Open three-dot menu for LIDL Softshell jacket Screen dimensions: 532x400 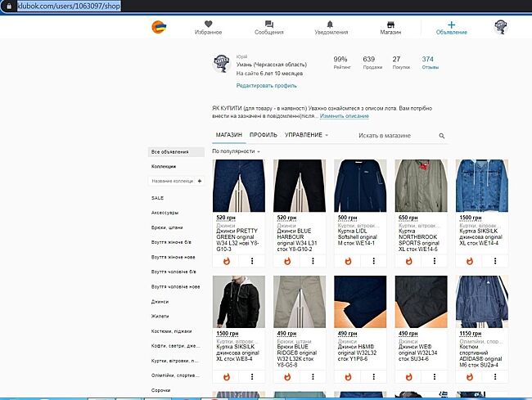click(x=373, y=260)
